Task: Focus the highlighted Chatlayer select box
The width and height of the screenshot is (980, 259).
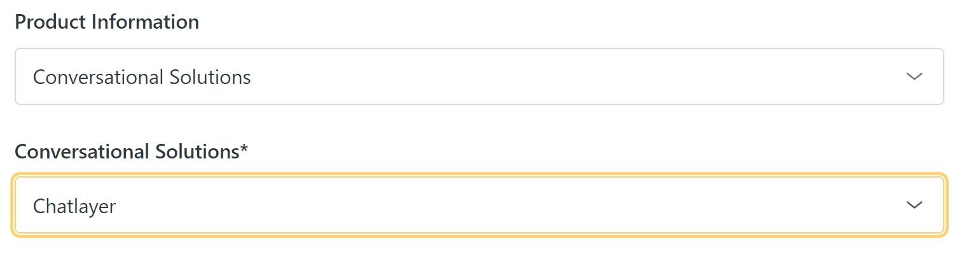Action: pos(479,205)
